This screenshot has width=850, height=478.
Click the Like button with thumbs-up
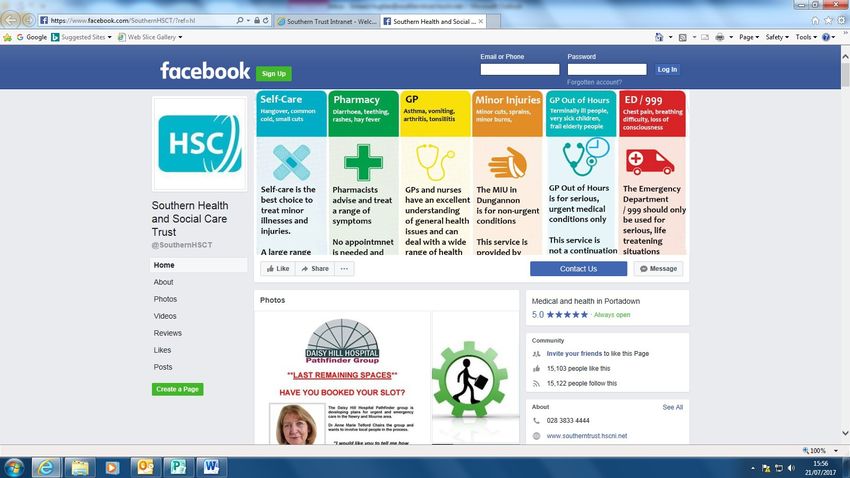point(278,269)
